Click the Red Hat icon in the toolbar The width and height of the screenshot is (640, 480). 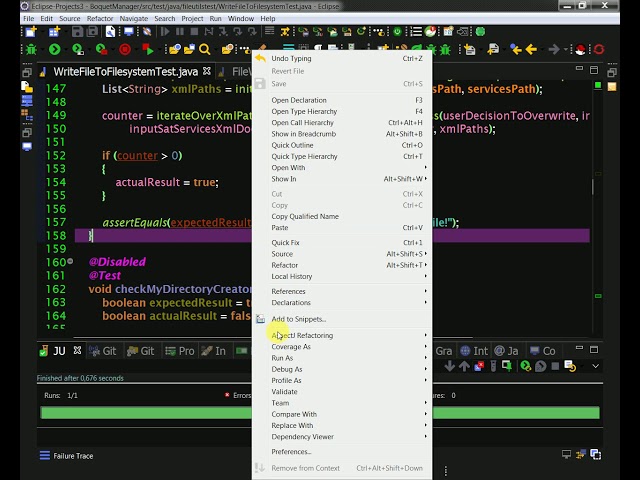pos(580,49)
